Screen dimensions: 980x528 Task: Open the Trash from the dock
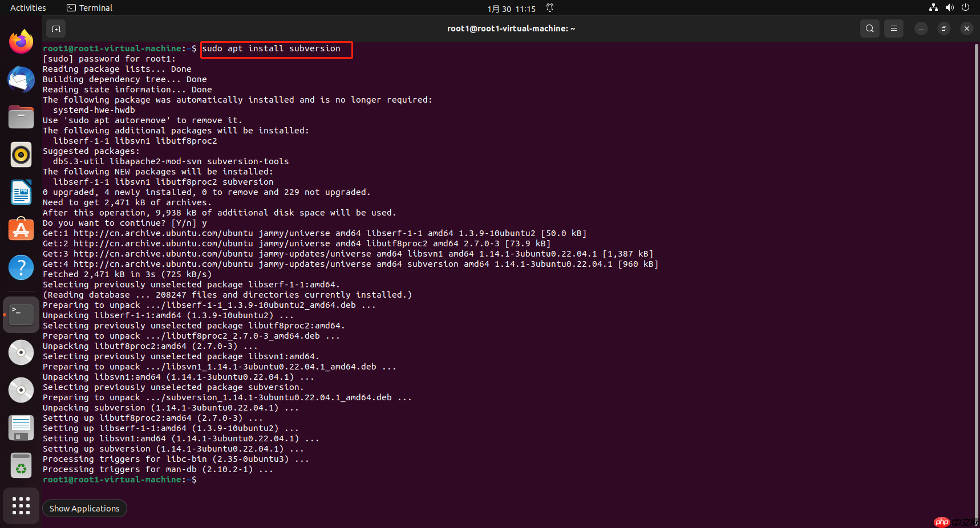point(21,465)
